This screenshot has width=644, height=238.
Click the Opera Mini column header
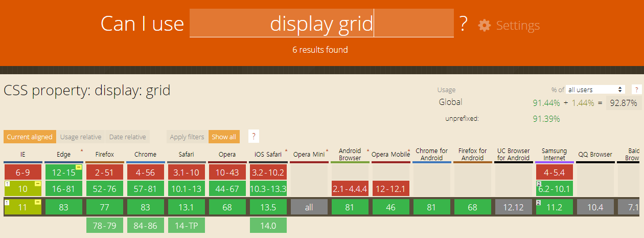point(309,155)
